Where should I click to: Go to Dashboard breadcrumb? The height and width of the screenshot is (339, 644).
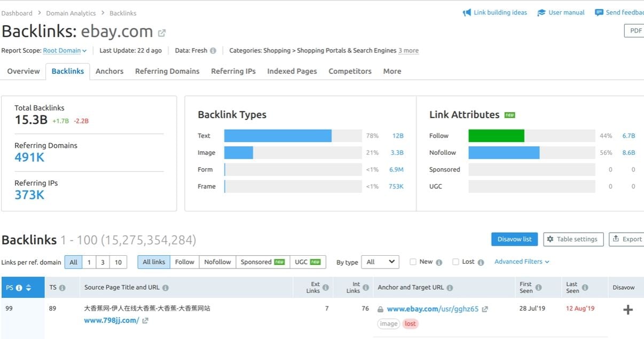[17, 13]
